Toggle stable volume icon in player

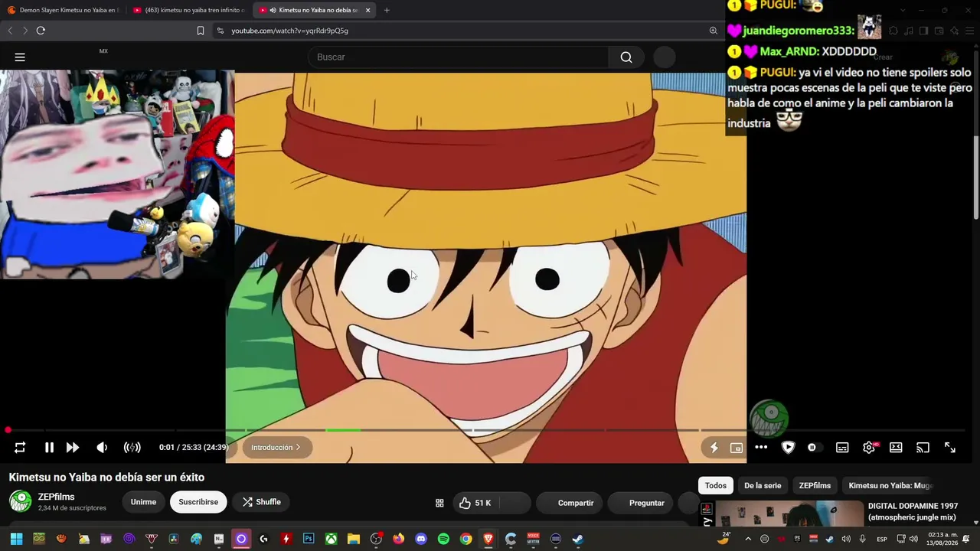(x=132, y=448)
